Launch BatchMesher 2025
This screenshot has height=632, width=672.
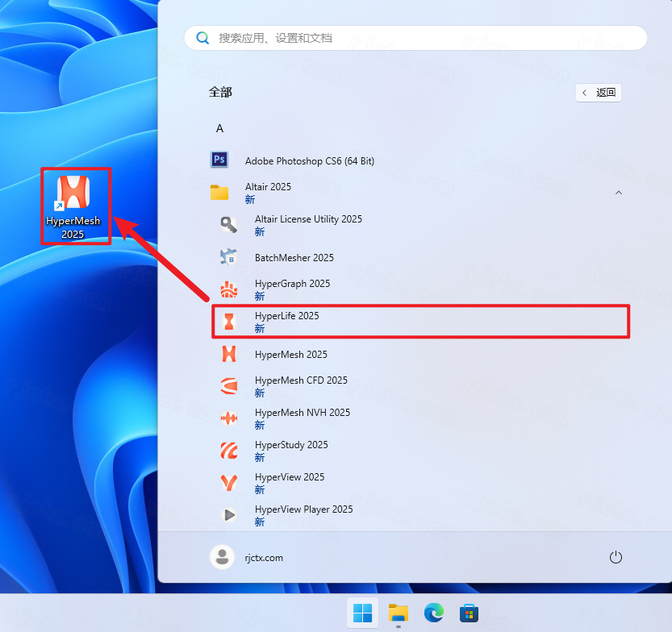point(294,258)
